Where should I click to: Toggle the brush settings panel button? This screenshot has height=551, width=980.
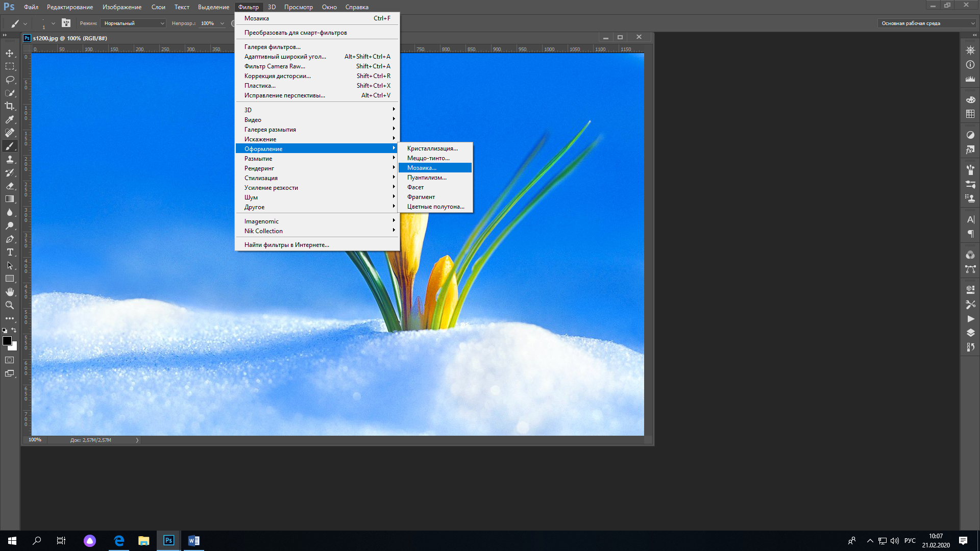point(66,23)
